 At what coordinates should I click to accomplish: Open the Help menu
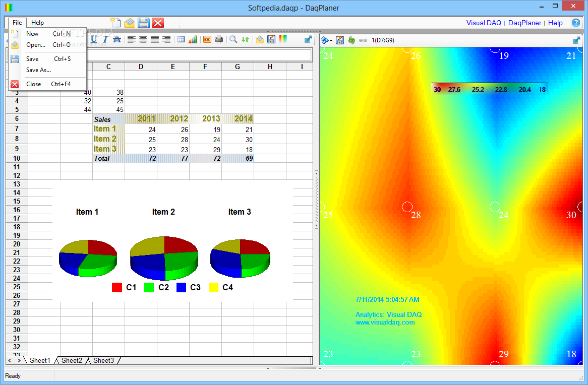coord(37,23)
